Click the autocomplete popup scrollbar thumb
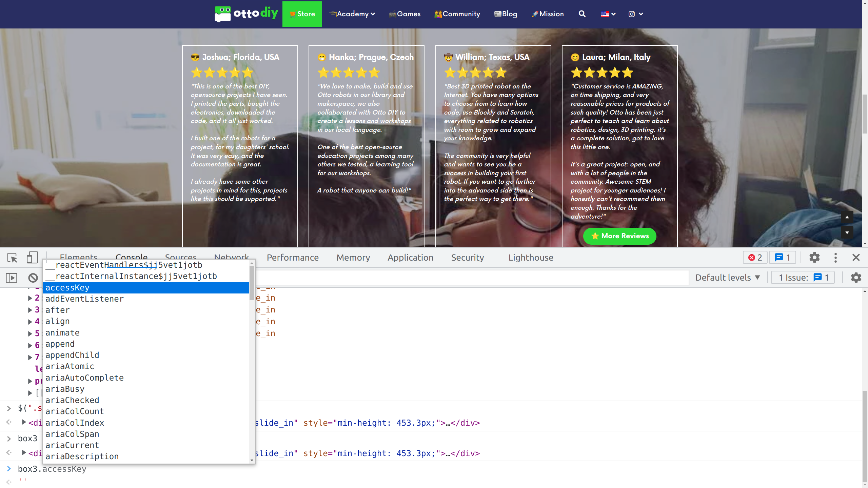This screenshot has height=488, width=868. click(x=252, y=283)
